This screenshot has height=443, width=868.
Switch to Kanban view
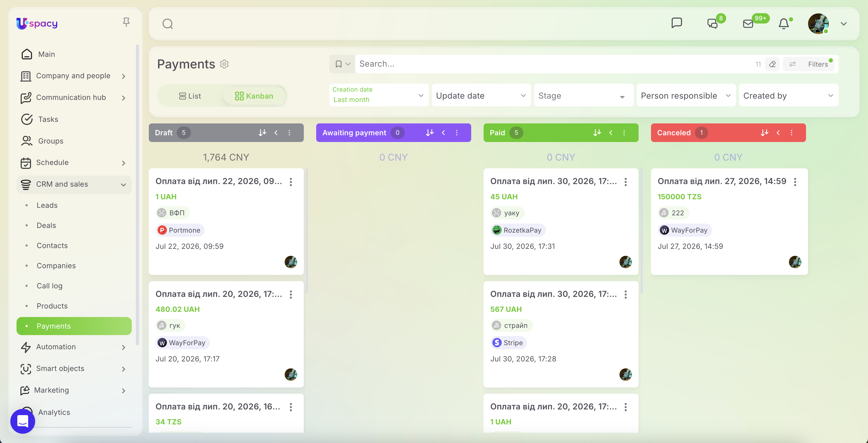(254, 96)
